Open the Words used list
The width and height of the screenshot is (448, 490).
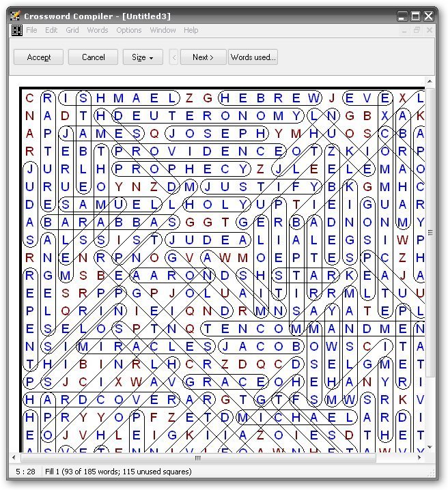click(x=253, y=57)
